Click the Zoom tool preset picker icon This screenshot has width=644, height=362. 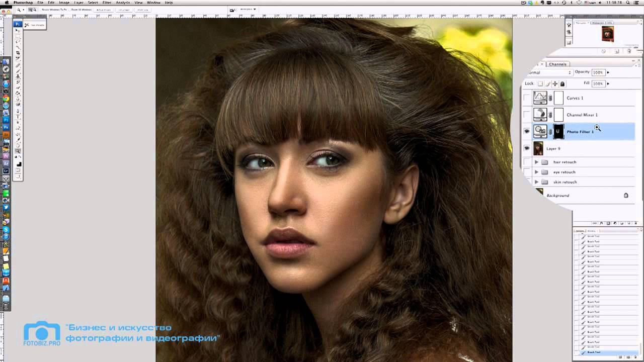click(19, 10)
